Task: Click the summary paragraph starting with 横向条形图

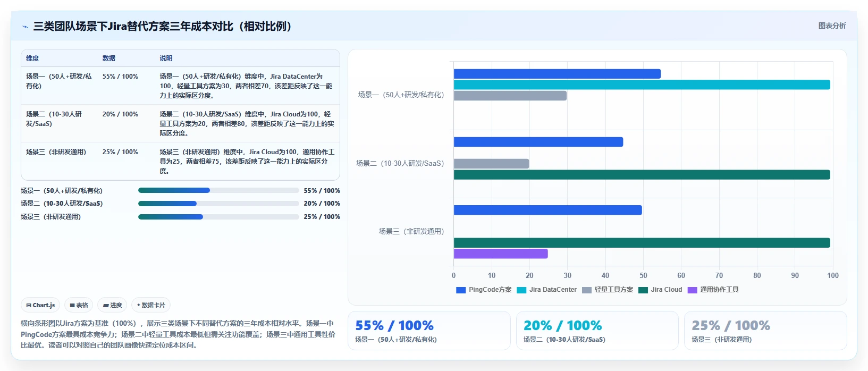Action: [x=178, y=334]
